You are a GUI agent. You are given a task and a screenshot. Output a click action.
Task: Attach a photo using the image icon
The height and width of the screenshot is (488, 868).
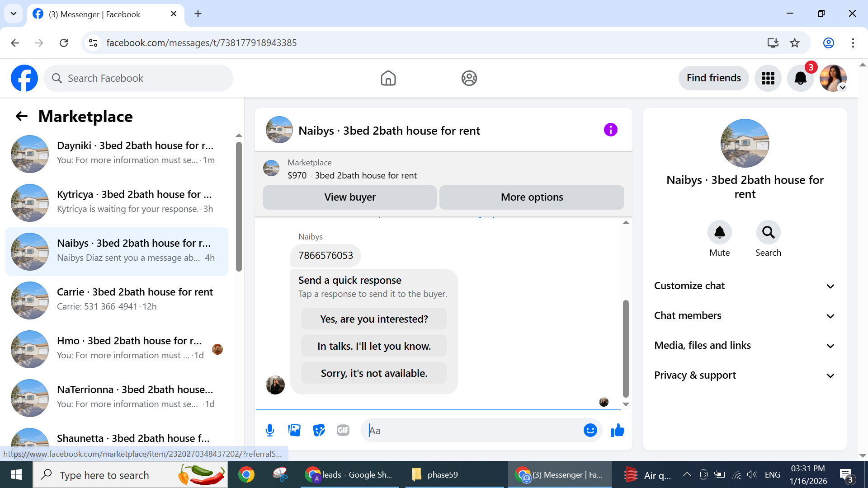[x=294, y=430]
